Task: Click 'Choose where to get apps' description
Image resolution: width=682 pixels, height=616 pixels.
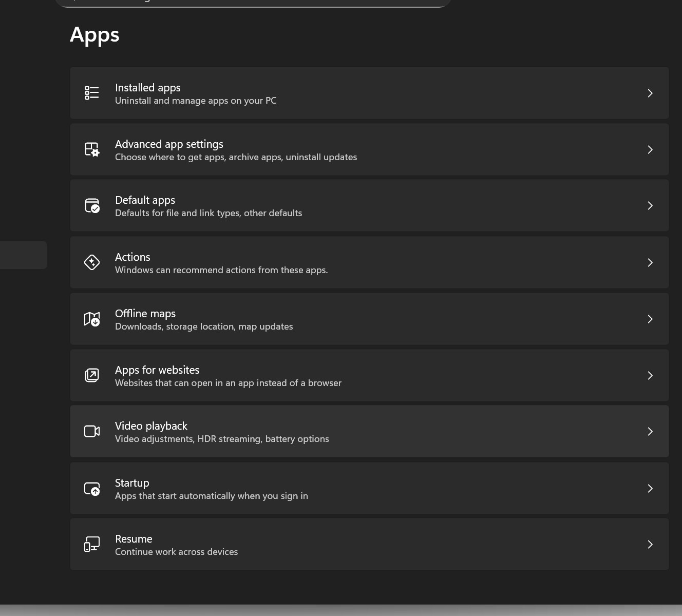Action: tap(236, 157)
